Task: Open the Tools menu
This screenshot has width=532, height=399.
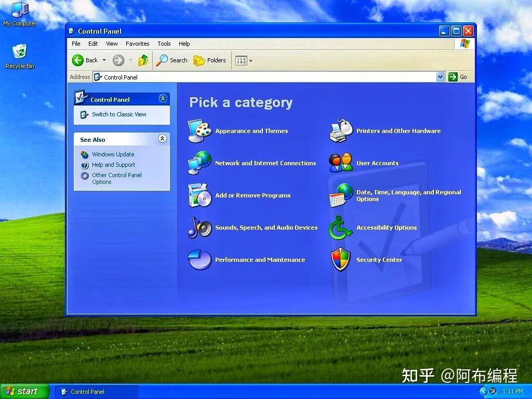Action: [164, 44]
